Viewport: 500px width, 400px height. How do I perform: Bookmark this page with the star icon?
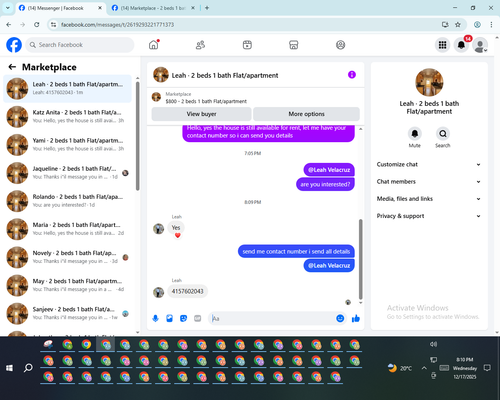pos(458,24)
